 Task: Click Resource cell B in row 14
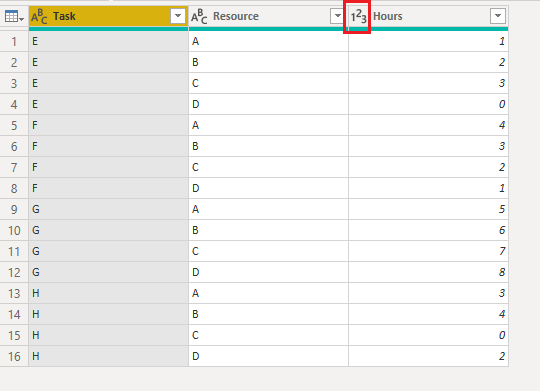[x=268, y=314]
